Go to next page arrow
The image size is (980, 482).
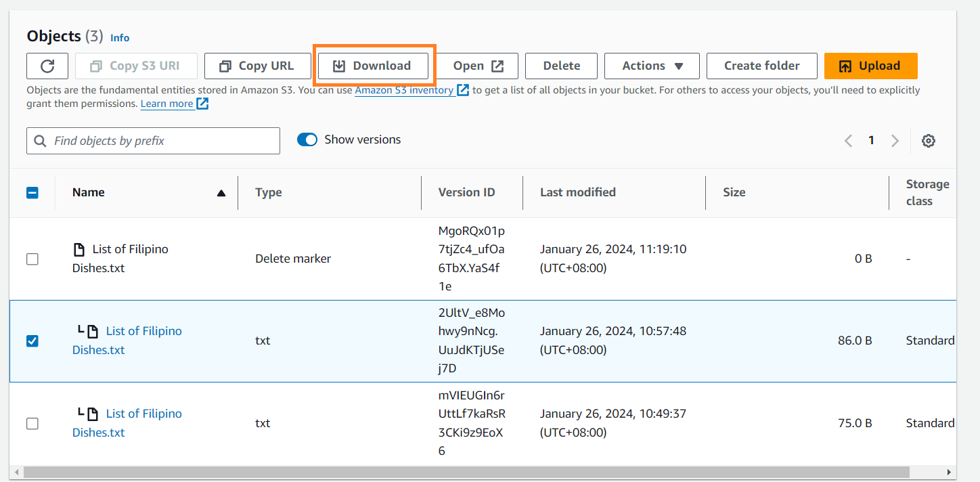coord(895,141)
